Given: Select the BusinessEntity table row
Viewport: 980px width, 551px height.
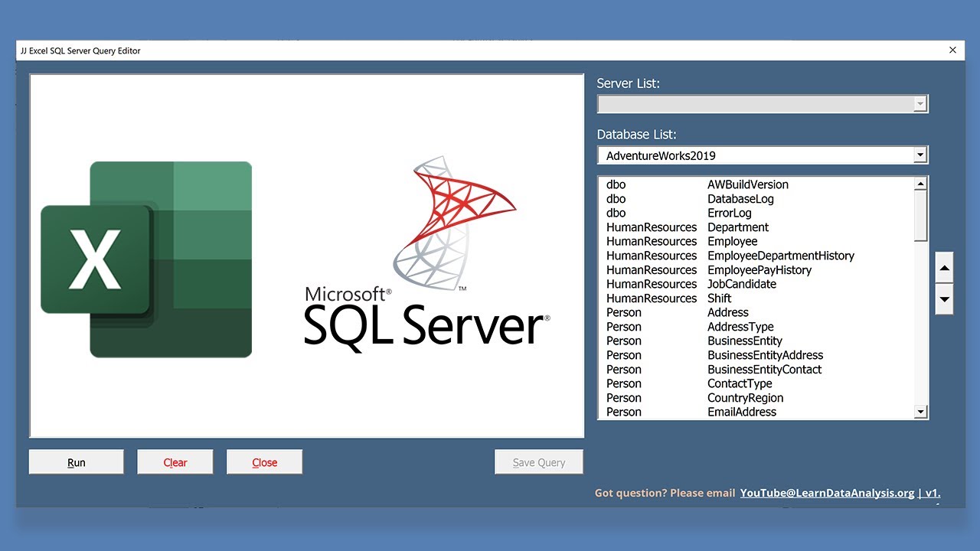Looking at the screenshot, I should [756, 341].
